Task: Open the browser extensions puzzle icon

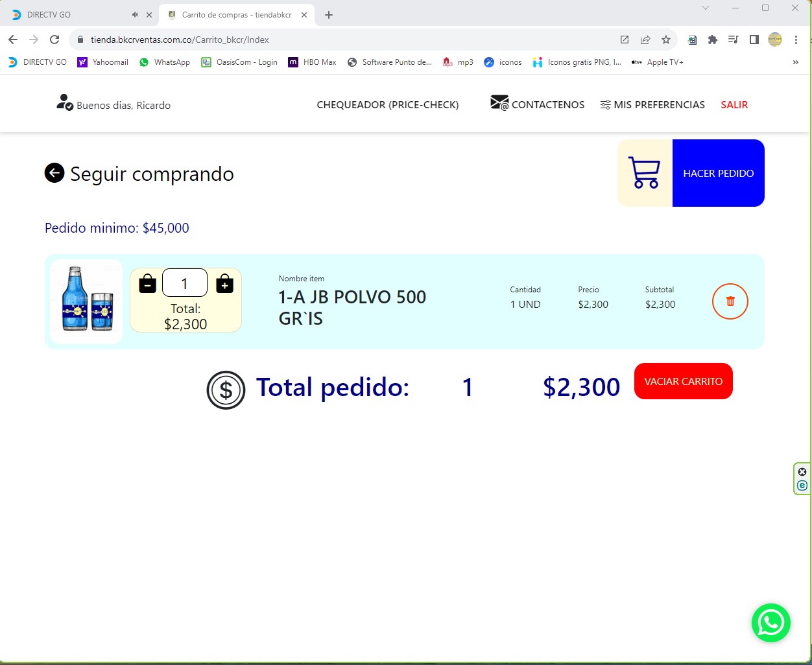Action: [713, 40]
